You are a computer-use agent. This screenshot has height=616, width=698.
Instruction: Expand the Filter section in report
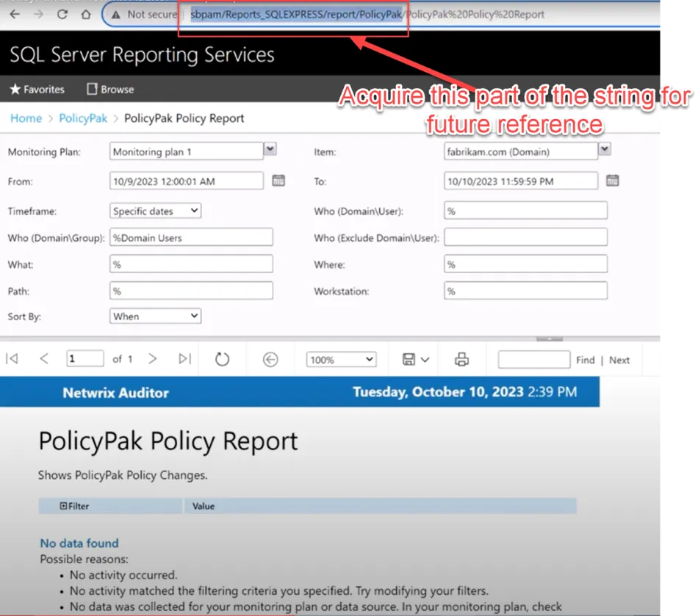[x=63, y=506]
